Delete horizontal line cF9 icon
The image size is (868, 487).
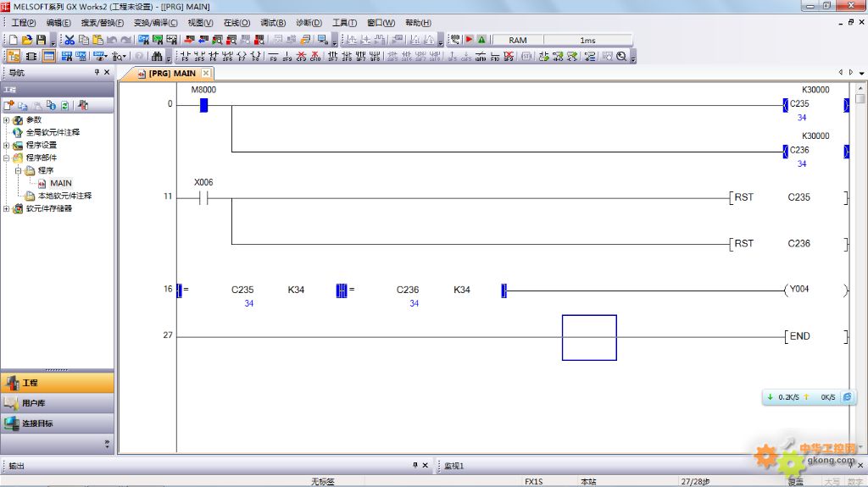click(x=301, y=57)
